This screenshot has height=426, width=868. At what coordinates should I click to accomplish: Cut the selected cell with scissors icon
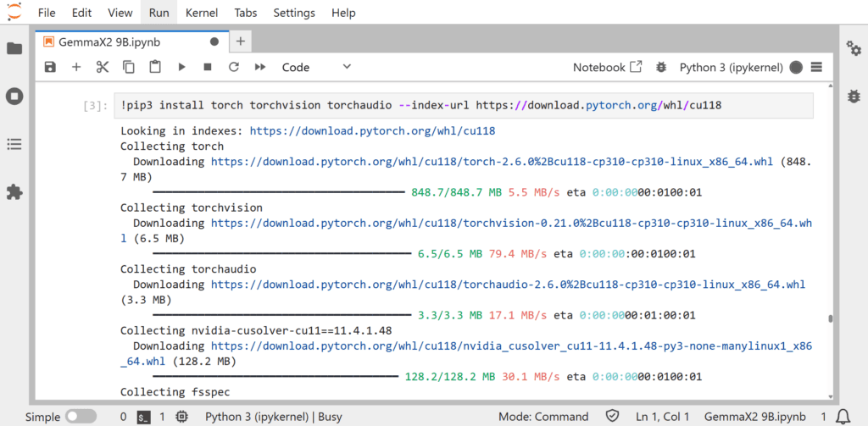pyautogui.click(x=103, y=67)
